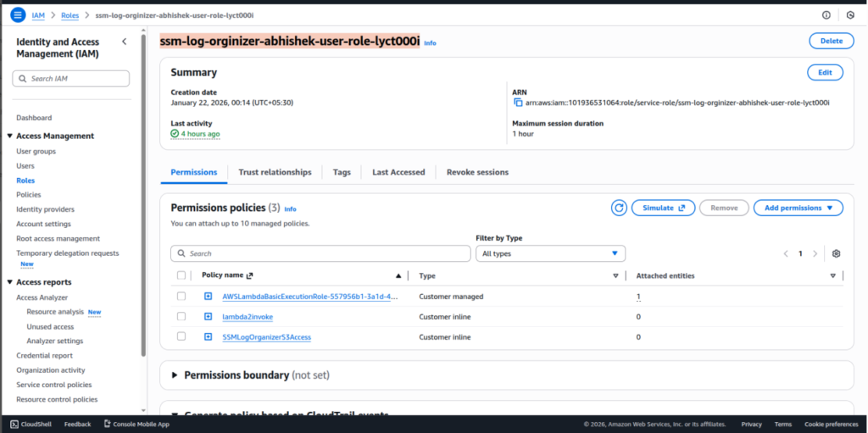This screenshot has width=868, height=433.
Task: Click the Delete role button
Action: coord(831,41)
